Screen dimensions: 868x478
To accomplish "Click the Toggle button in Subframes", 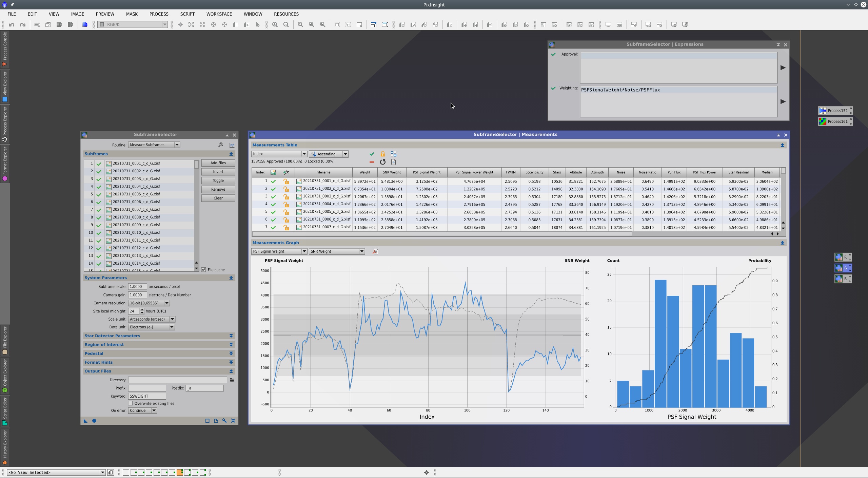I will pos(218,180).
